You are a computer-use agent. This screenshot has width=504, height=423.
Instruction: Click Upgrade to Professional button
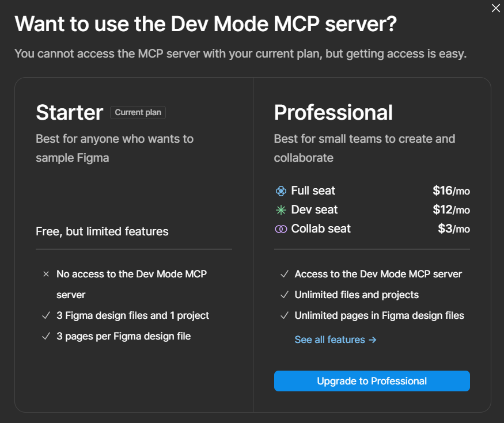[372, 381]
